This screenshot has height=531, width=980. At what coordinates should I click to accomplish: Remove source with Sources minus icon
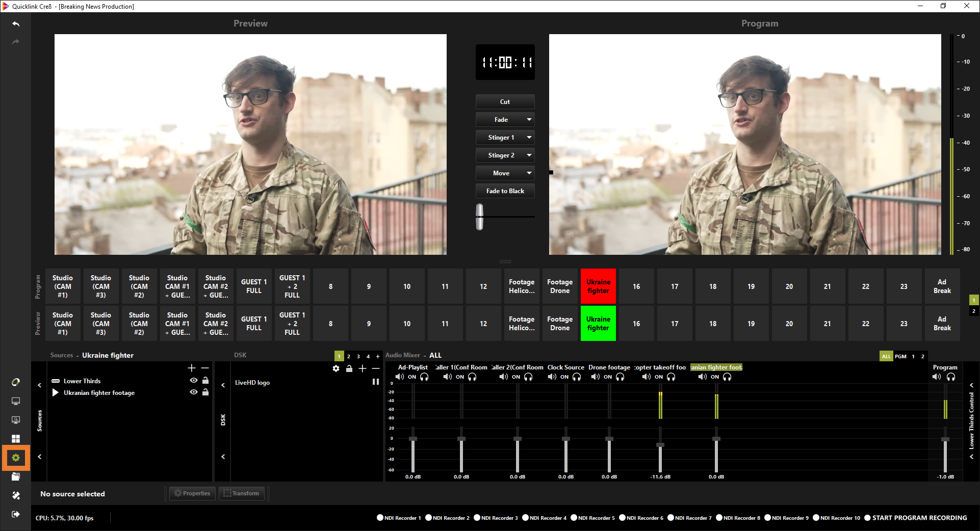click(205, 368)
